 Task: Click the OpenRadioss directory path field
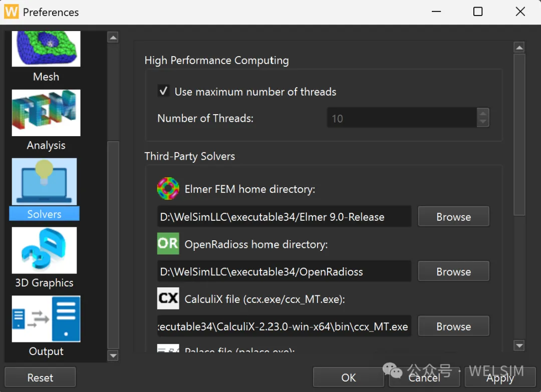[x=284, y=271]
